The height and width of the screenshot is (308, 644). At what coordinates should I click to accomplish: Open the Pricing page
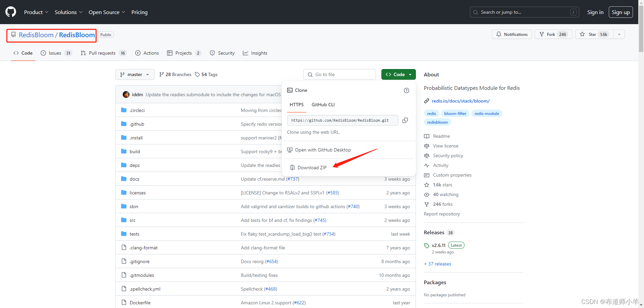click(x=140, y=12)
